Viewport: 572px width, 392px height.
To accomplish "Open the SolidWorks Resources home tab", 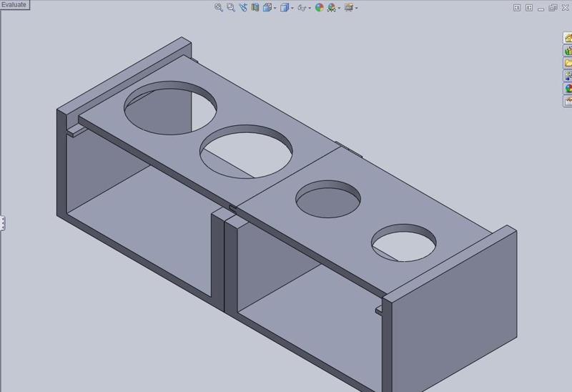I will (568, 38).
